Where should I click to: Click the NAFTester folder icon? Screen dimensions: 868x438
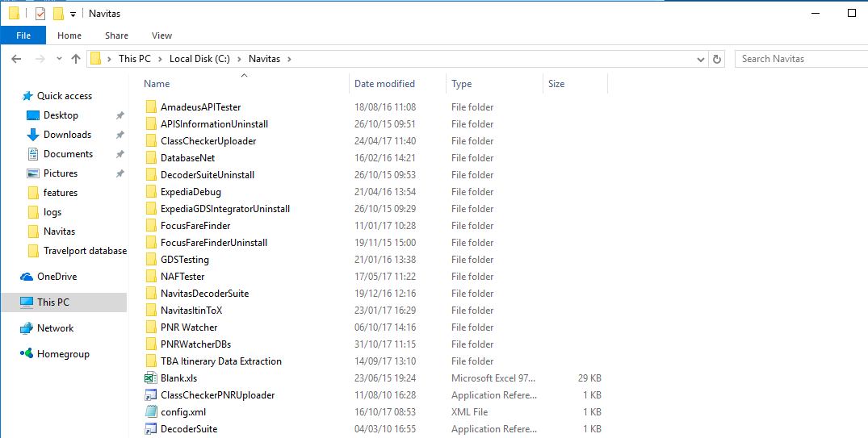[x=152, y=277]
